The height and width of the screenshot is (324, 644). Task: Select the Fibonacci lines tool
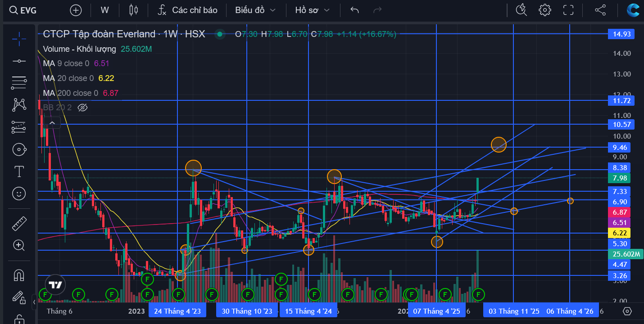click(x=19, y=83)
